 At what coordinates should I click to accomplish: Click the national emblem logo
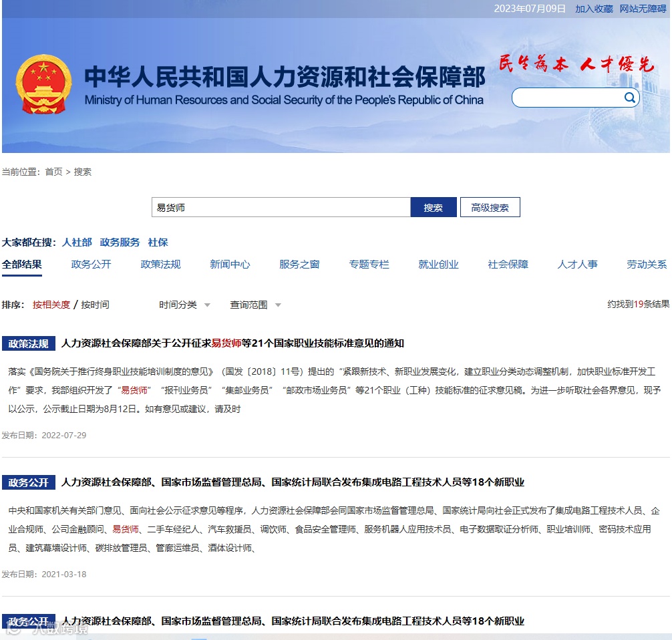(43, 84)
